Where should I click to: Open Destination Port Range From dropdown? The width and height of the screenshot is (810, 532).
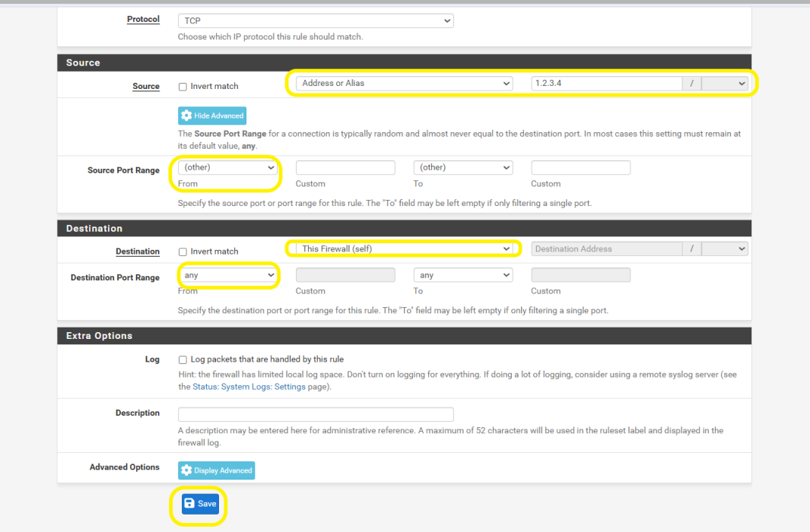[x=227, y=275]
